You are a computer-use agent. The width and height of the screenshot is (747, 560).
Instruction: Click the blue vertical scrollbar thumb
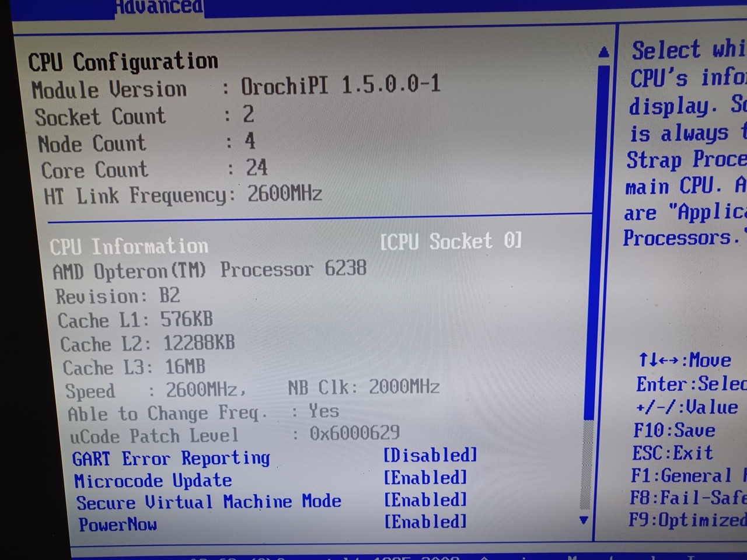[596, 242]
